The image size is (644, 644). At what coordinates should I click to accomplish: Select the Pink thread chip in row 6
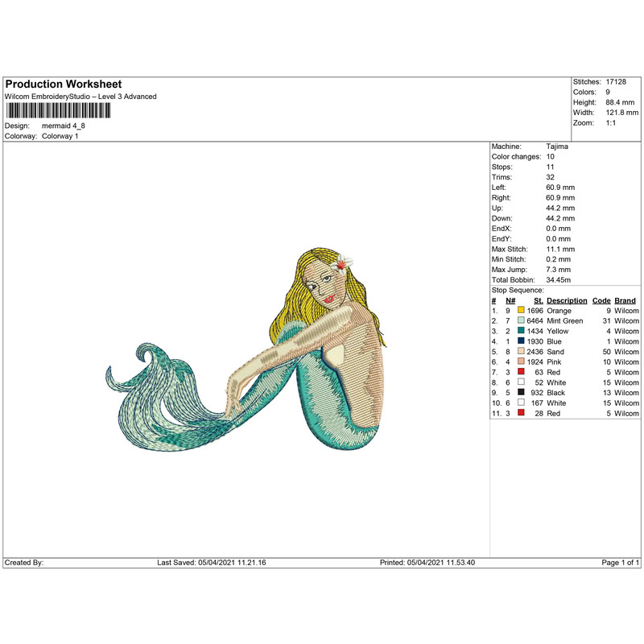521,362
